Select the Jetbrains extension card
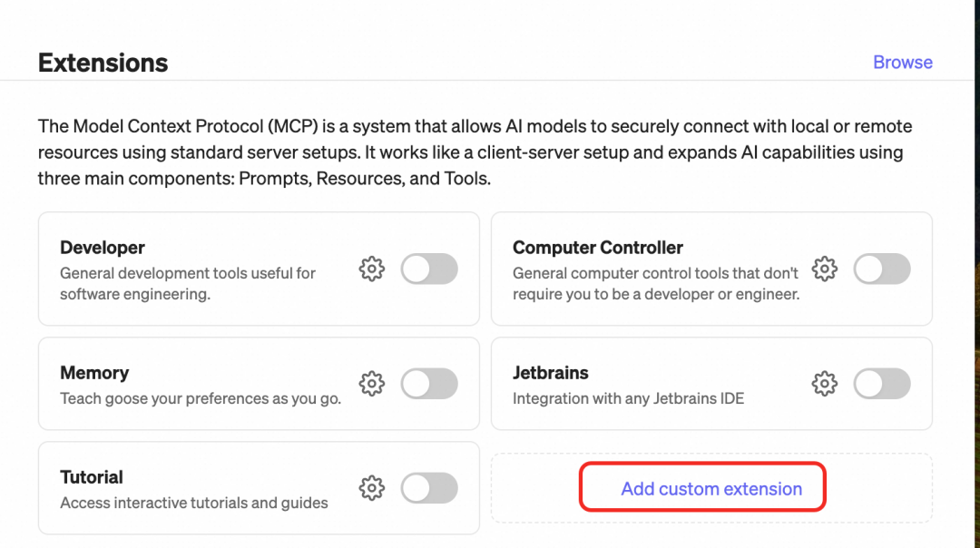Image resolution: width=980 pixels, height=548 pixels. pos(635,383)
